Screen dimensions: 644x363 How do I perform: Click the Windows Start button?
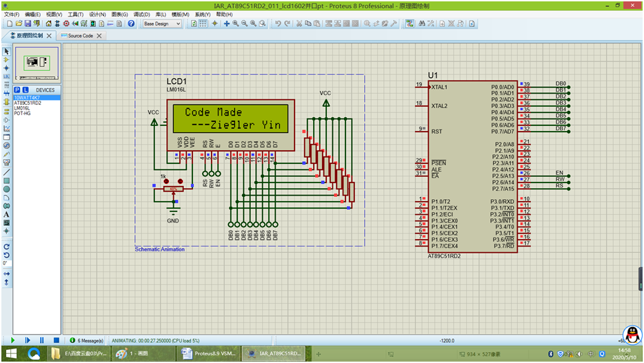point(11,353)
